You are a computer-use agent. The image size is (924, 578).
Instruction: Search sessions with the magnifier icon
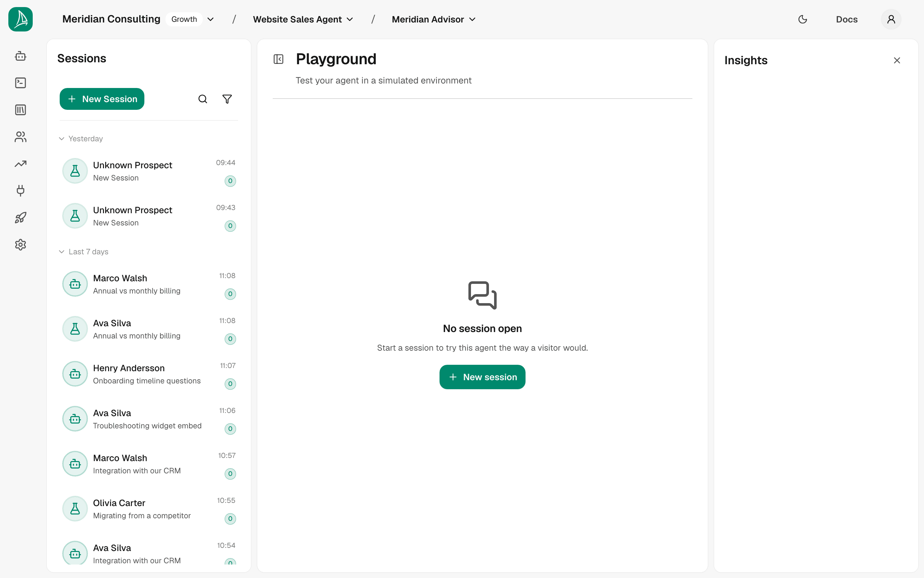point(203,99)
